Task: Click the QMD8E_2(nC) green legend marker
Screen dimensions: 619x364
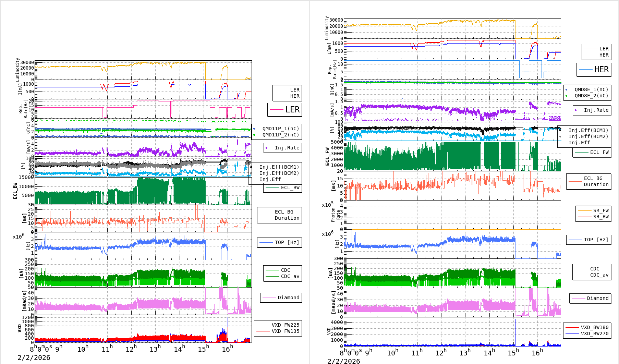Action: pyautogui.click(x=567, y=96)
